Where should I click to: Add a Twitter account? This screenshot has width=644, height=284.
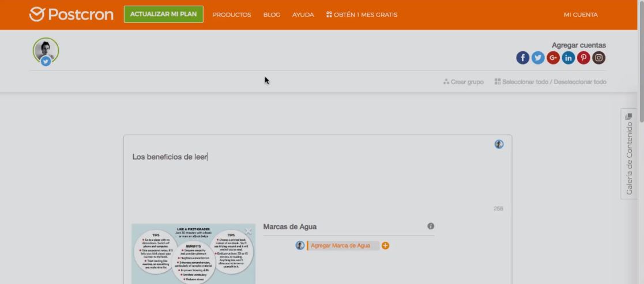pyautogui.click(x=538, y=58)
